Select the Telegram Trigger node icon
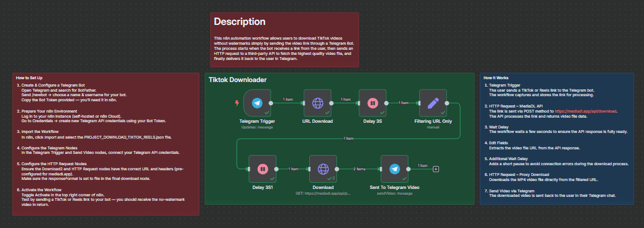The width and height of the screenshot is (644, 228). click(257, 103)
